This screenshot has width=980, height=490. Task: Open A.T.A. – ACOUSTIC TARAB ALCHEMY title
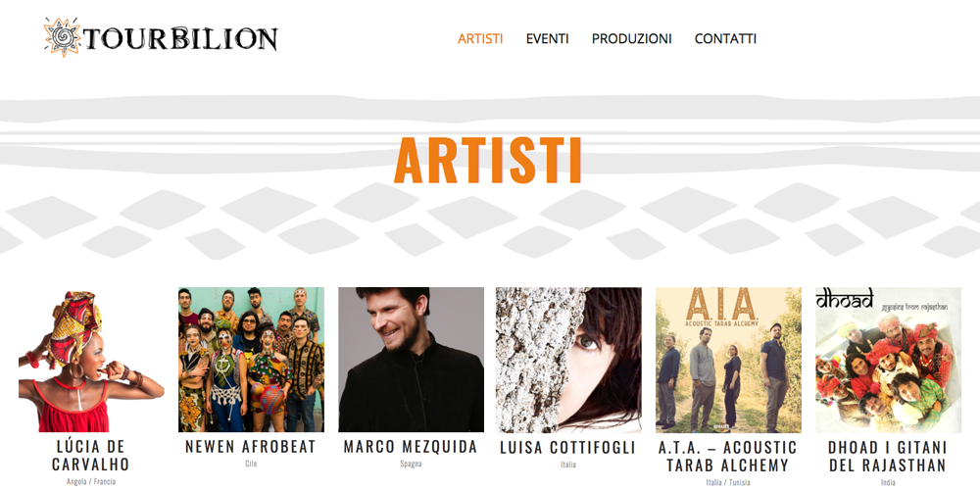coord(729,457)
